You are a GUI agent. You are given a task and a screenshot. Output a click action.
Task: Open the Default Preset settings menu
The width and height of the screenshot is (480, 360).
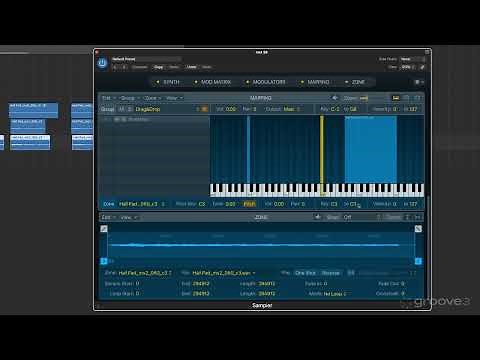click(147, 59)
